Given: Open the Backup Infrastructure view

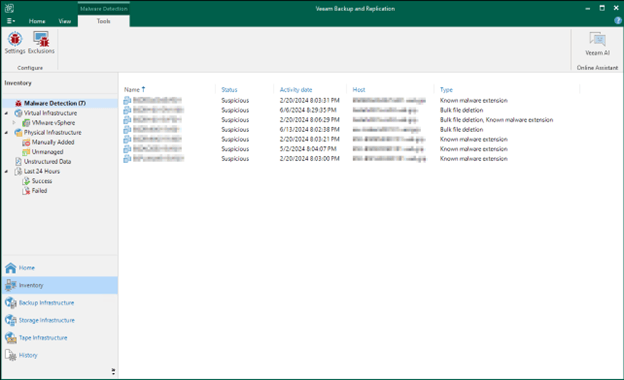Looking at the screenshot, I should pyautogui.click(x=60, y=303).
